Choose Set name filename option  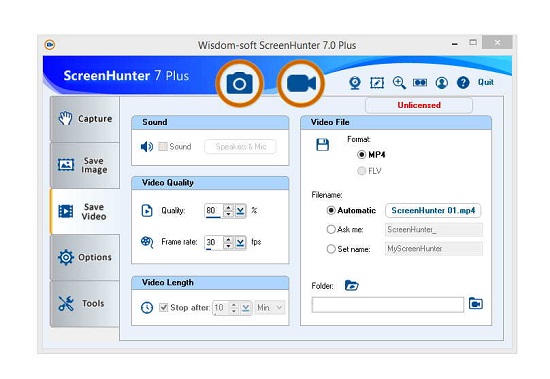331,249
